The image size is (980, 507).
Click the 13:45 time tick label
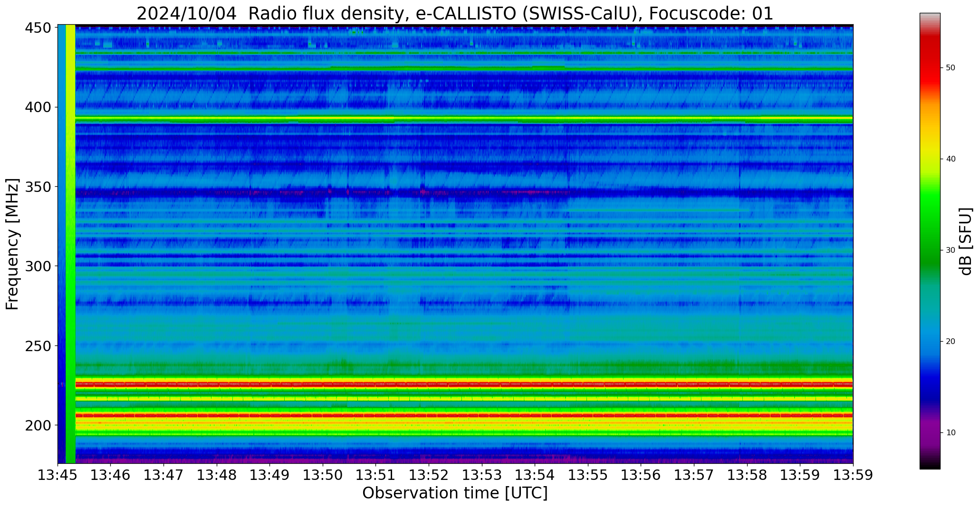(x=58, y=475)
